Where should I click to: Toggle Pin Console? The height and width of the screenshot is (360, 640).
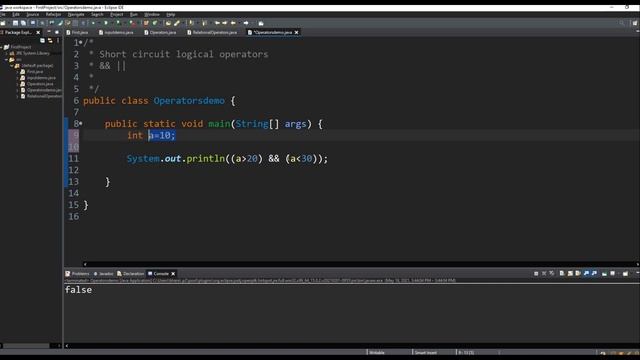pos(604,273)
